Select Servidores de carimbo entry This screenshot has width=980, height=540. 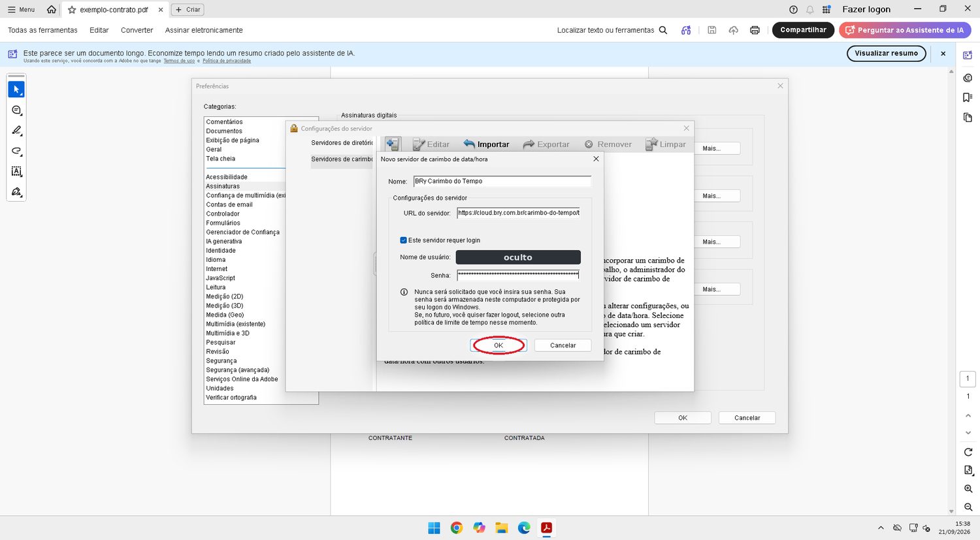pos(342,159)
